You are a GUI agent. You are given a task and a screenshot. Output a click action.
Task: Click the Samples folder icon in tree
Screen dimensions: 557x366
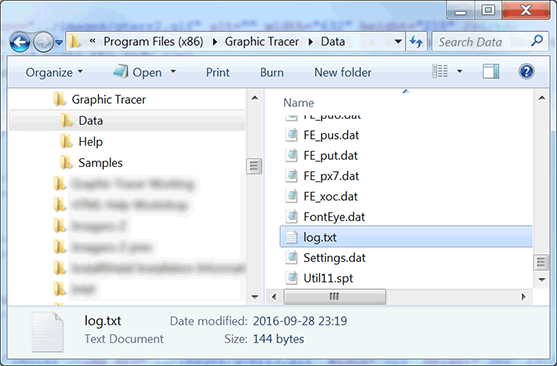66,163
